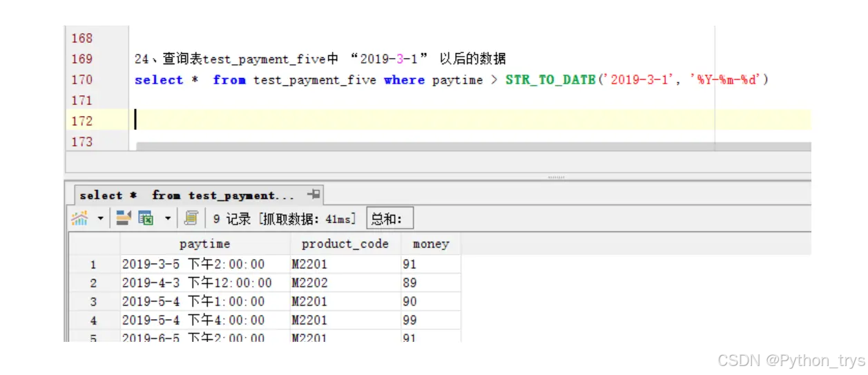868x375 pixels.
Task: Click the single record view icon
Action: pos(123,219)
